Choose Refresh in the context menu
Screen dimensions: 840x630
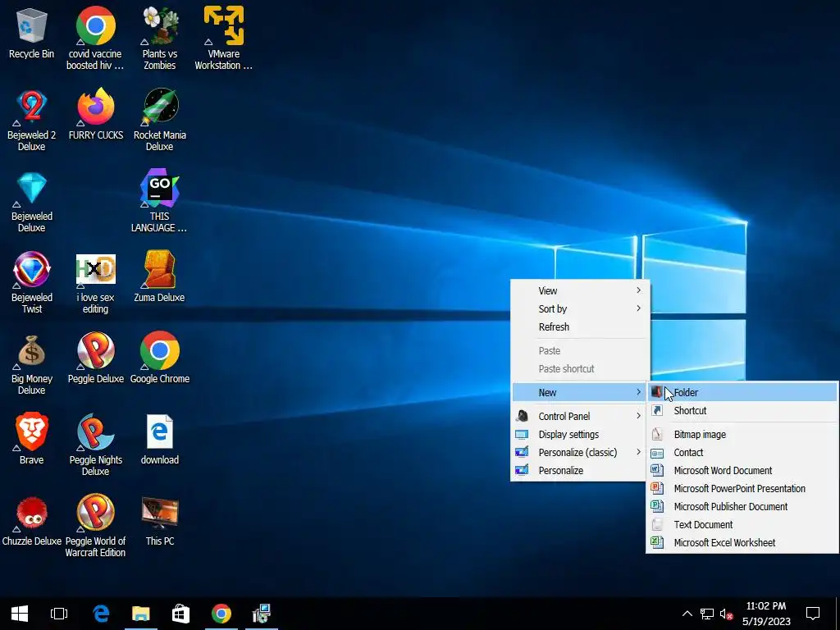pyautogui.click(x=580, y=327)
